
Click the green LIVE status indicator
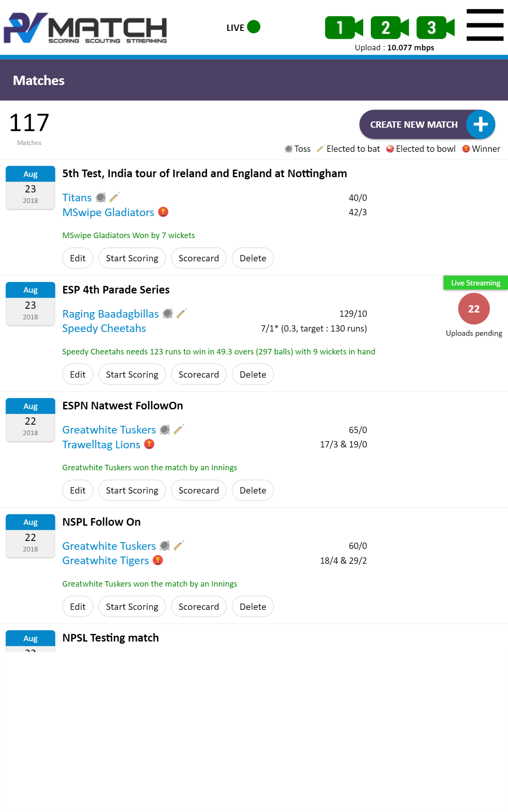click(254, 27)
